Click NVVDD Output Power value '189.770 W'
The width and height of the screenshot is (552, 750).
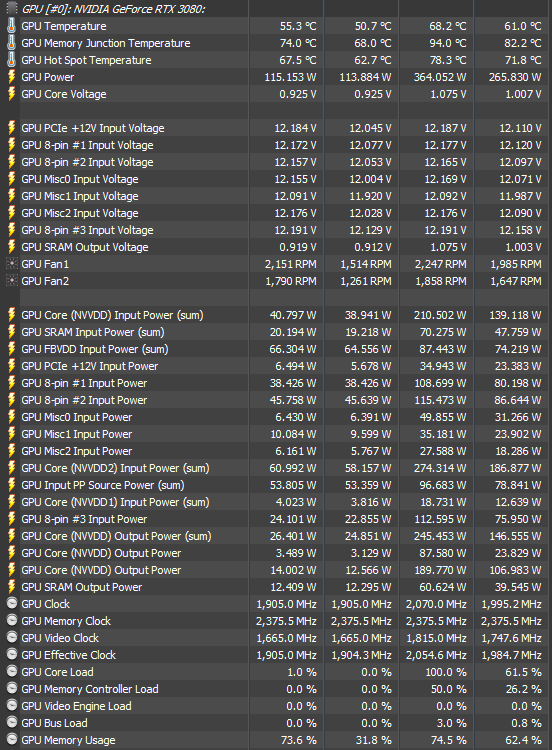coord(440,570)
